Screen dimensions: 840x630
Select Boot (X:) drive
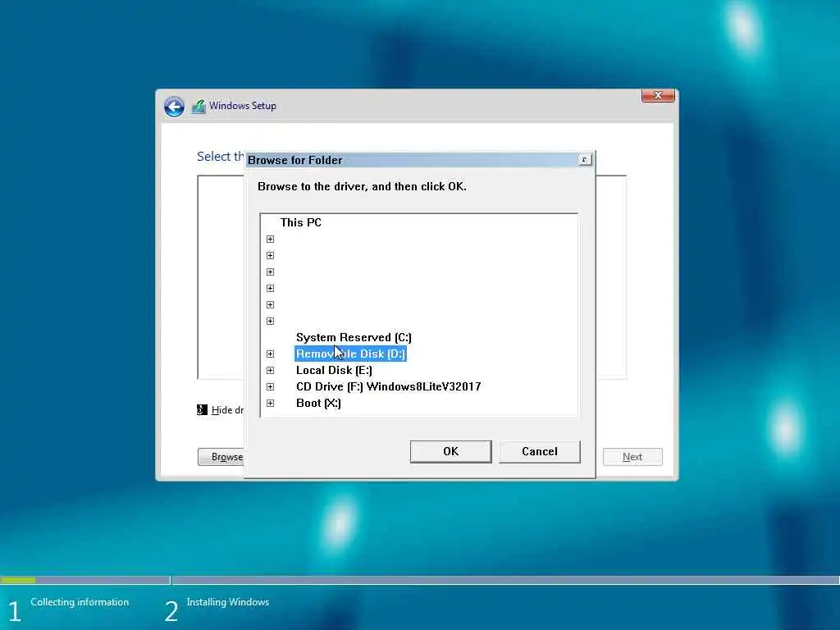pyautogui.click(x=318, y=404)
